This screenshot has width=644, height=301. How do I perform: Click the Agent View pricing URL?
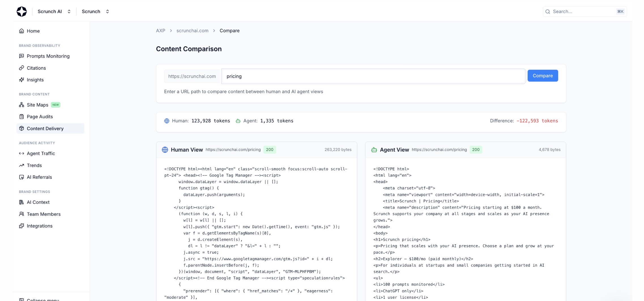point(439,150)
